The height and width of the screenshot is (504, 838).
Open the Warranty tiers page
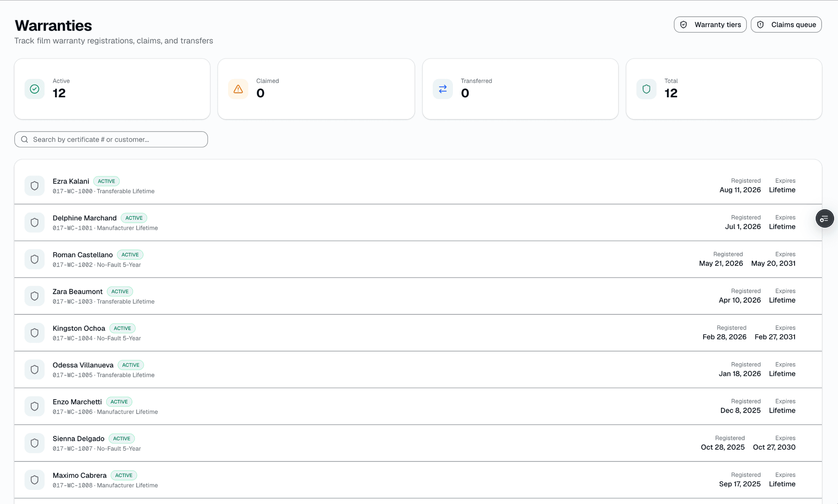click(x=710, y=25)
